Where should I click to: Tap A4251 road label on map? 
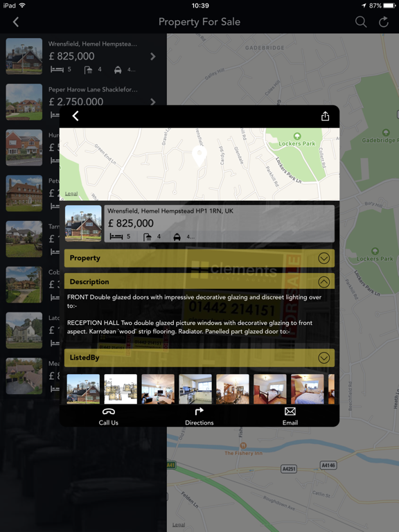289,469
